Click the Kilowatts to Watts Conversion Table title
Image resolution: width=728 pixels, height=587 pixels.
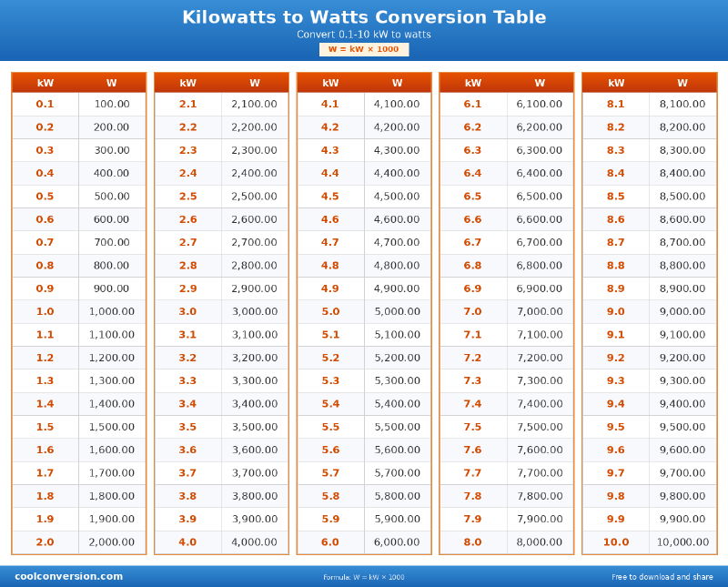pyautogui.click(x=364, y=17)
